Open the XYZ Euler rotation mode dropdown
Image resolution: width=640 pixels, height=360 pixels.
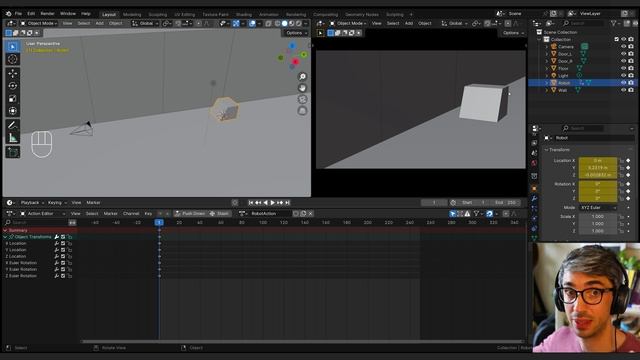598,207
